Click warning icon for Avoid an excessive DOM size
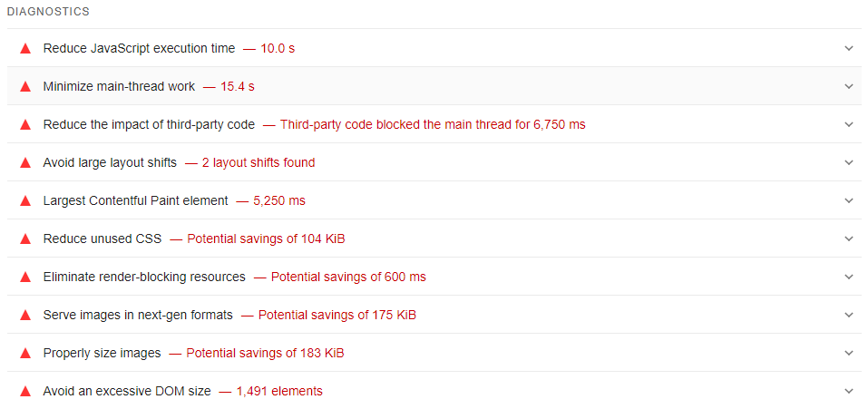This screenshot has height=409, width=868. 25,391
